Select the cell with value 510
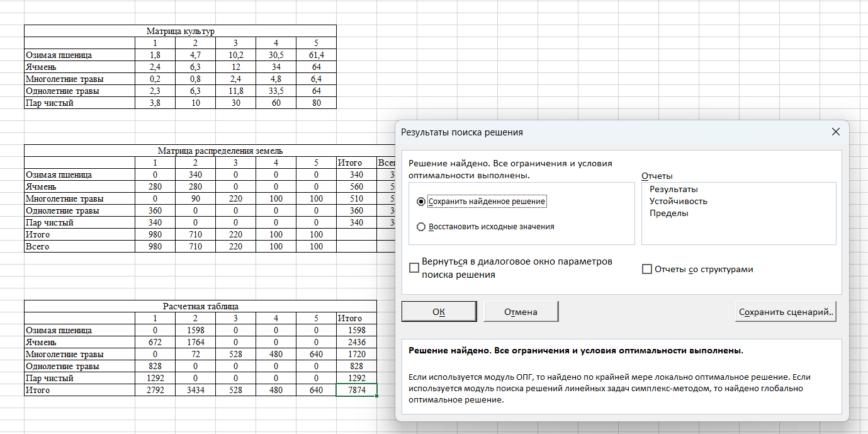 356,198
